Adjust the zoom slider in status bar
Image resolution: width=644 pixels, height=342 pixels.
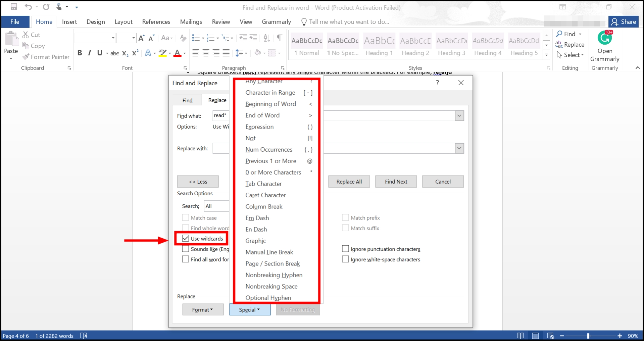point(588,336)
